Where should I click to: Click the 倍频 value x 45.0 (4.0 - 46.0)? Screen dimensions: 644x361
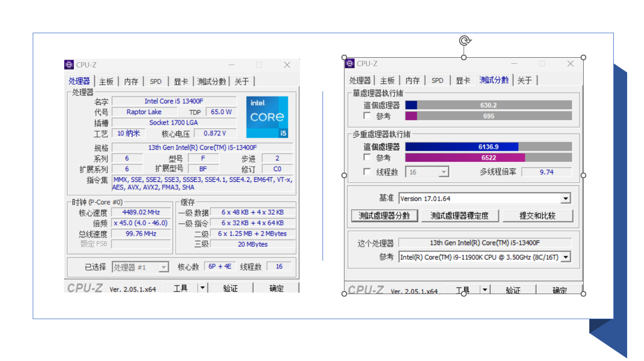click(x=142, y=223)
